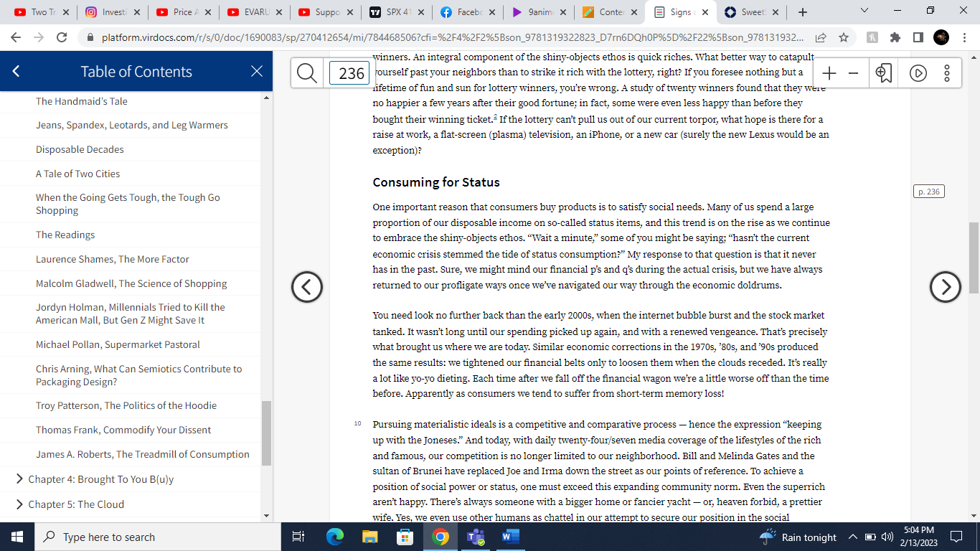Open Jordyn Holman Millennials mall reading
The height and width of the screenshot is (551, 980).
[131, 314]
